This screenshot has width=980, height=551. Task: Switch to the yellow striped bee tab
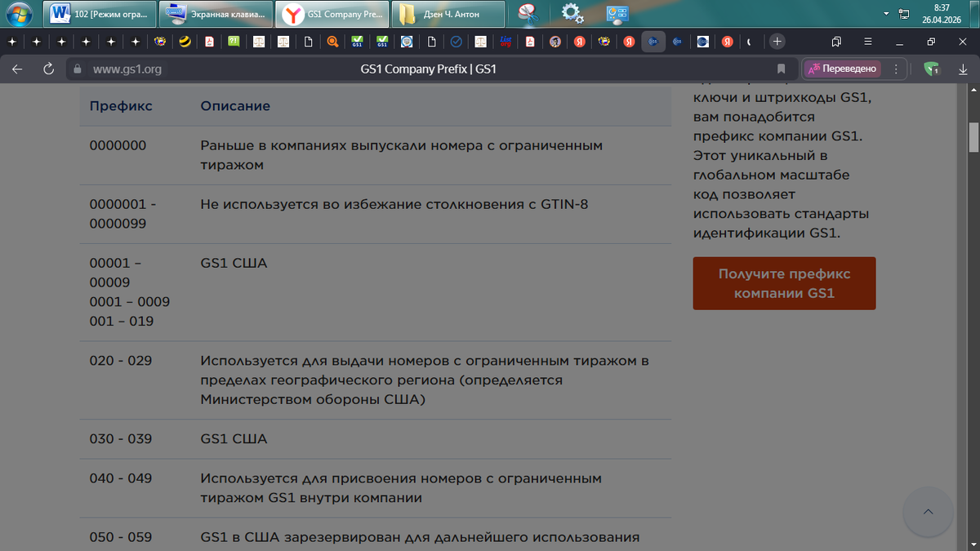[185, 41]
